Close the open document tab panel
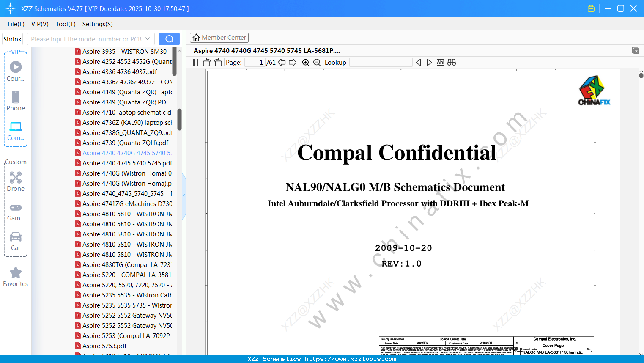The height and width of the screenshot is (363, 644). [636, 50]
